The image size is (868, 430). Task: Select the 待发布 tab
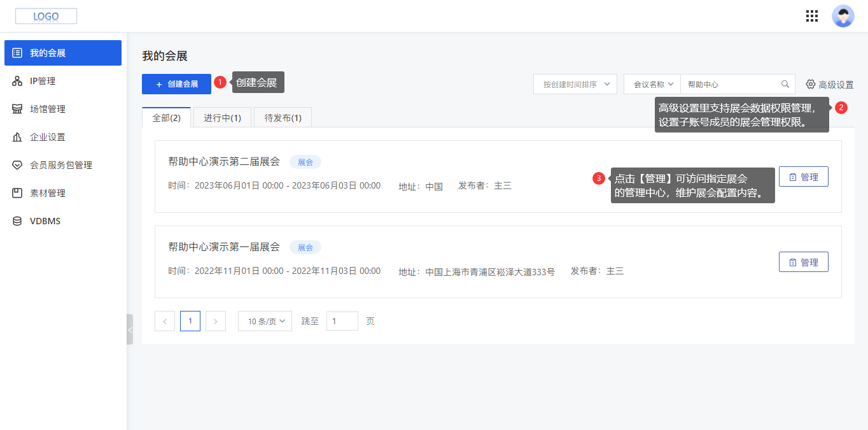click(x=283, y=117)
